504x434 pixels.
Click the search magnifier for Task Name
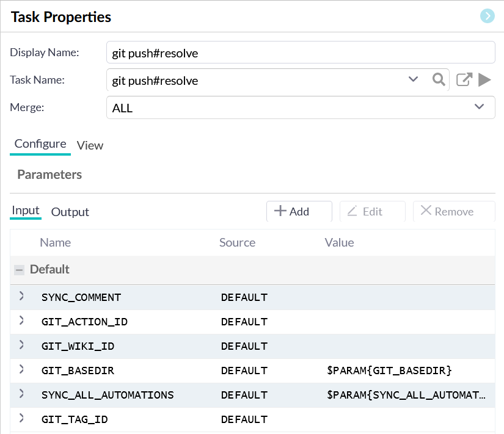[438, 79]
